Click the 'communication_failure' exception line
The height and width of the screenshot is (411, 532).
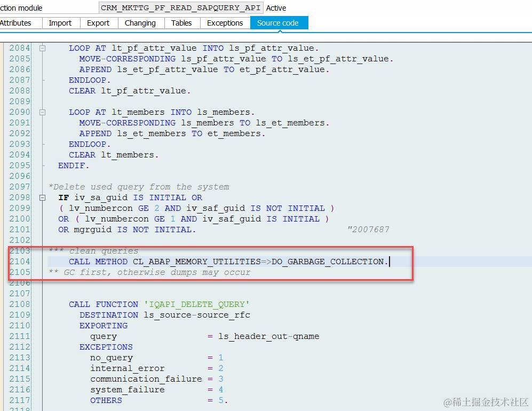157,379
